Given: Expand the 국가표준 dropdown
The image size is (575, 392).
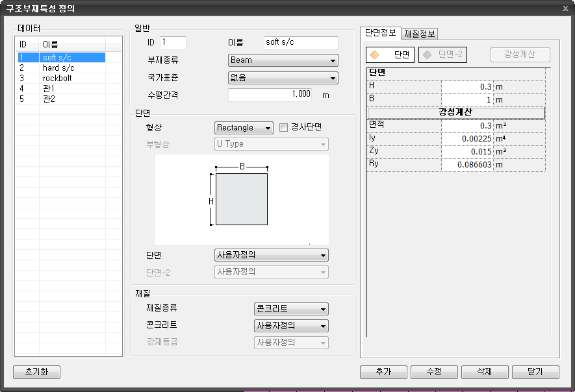Looking at the screenshot, I should pos(283,78).
